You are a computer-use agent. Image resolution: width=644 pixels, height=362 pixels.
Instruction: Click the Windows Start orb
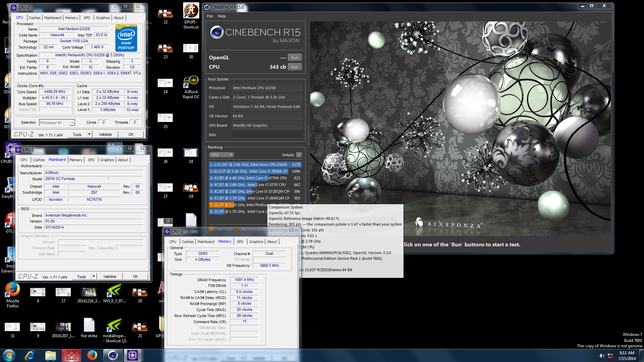click(9, 355)
